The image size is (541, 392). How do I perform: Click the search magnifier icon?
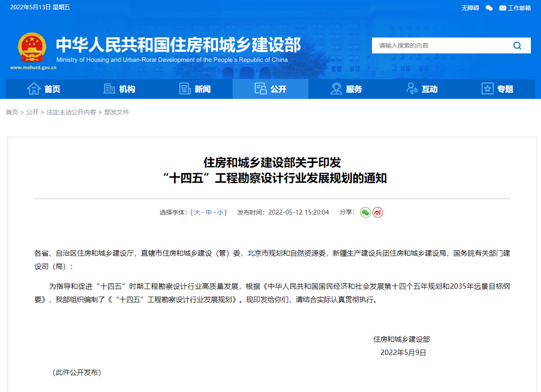[517, 45]
